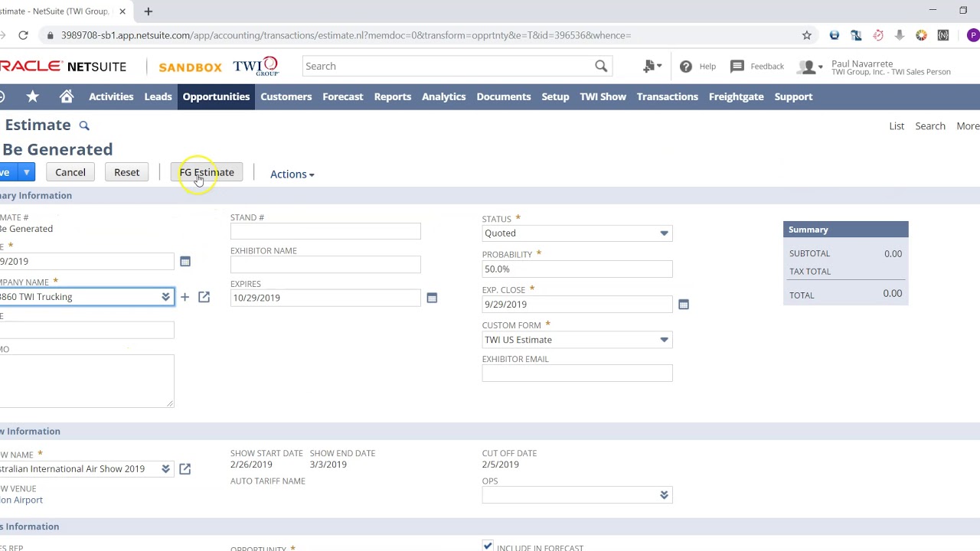Open the Leads menu
Viewport: 980px width, 551px height.
(158, 96)
